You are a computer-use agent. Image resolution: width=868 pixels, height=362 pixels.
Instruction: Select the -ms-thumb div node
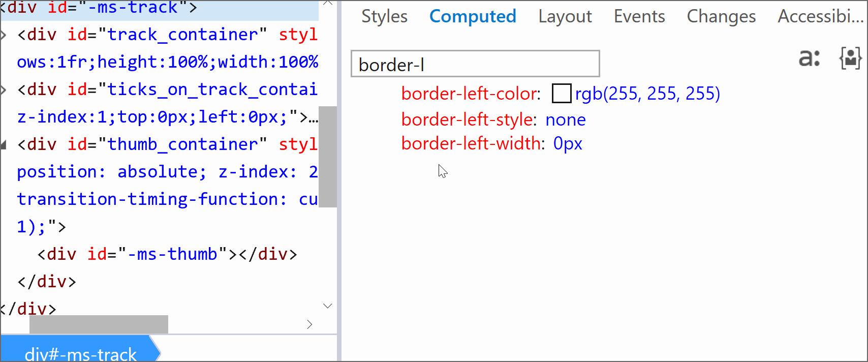tap(167, 254)
